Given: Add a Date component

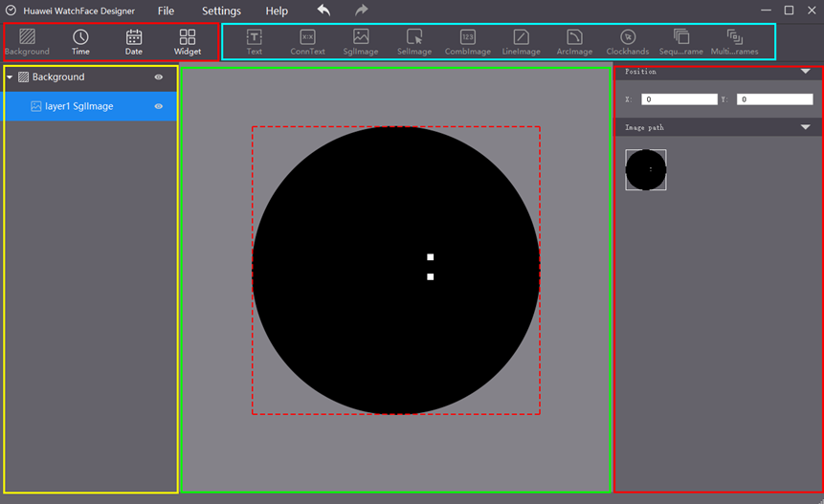Looking at the screenshot, I should point(133,42).
